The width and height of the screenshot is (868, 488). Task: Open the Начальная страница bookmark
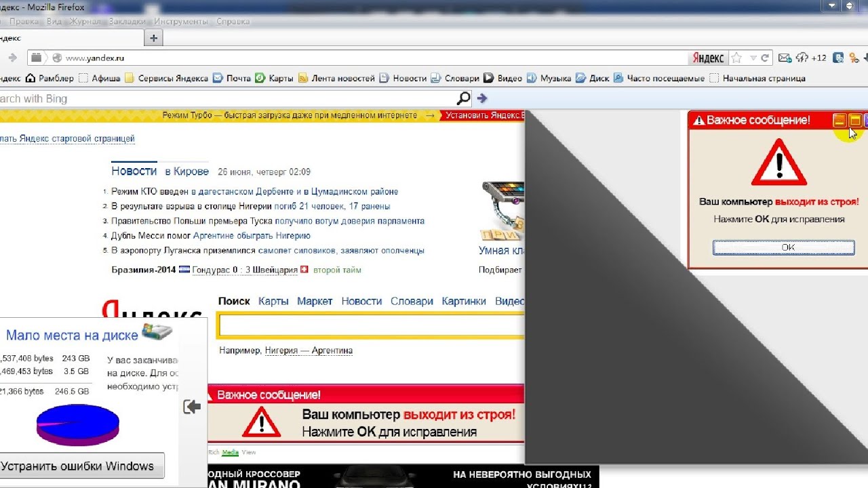[x=757, y=79]
